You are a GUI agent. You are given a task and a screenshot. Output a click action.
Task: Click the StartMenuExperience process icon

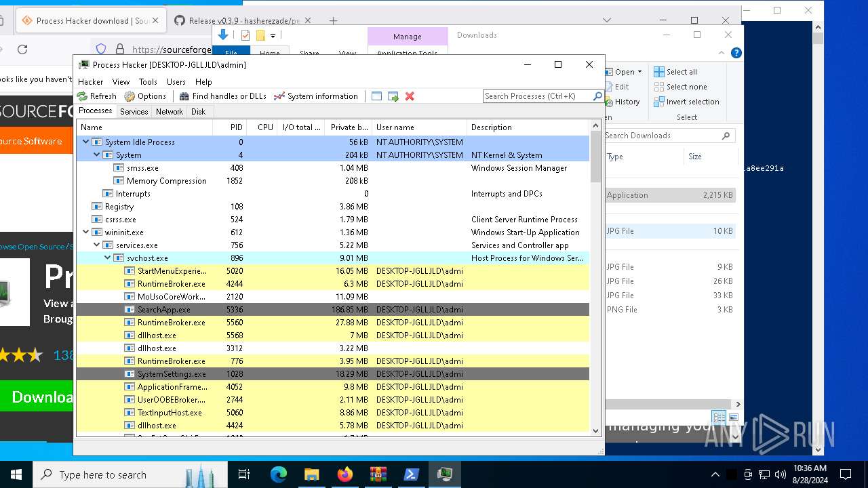coord(130,271)
